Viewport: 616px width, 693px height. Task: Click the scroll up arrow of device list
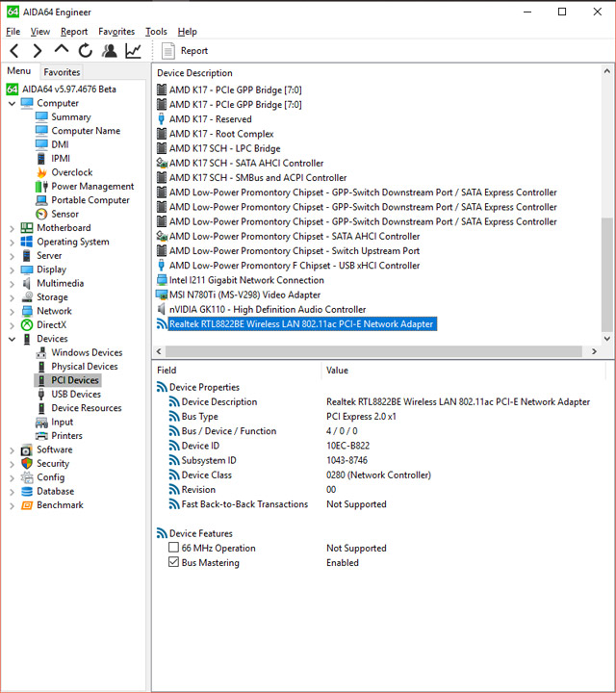tap(606, 70)
